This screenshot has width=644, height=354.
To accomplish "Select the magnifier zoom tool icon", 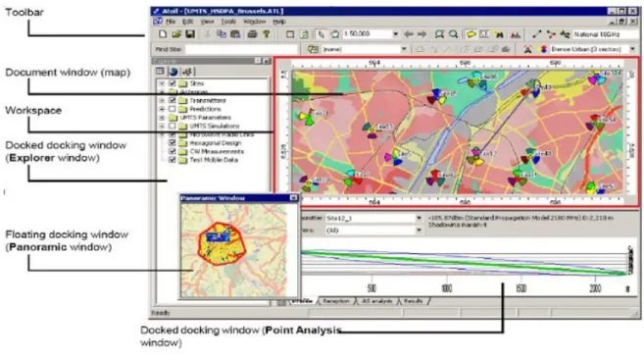I will pyautogui.click(x=453, y=34).
